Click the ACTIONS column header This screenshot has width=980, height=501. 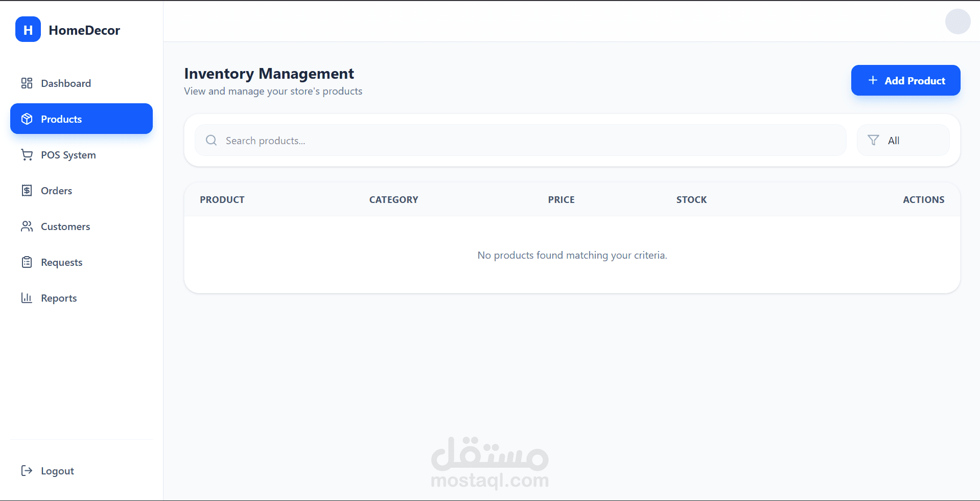(x=924, y=200)
